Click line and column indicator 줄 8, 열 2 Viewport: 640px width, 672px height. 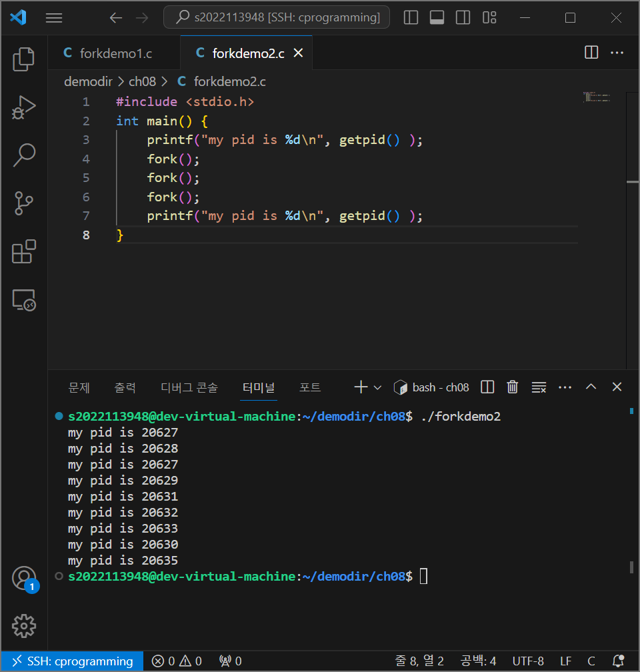click(419, 661)
